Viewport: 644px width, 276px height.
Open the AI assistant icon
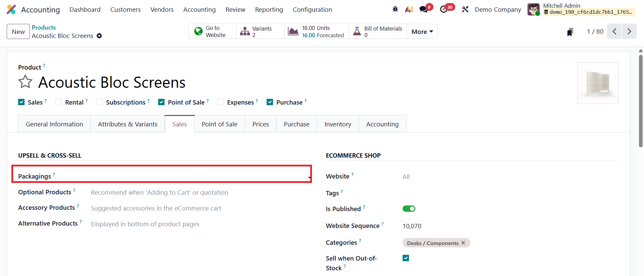click(x=409, y=9)
